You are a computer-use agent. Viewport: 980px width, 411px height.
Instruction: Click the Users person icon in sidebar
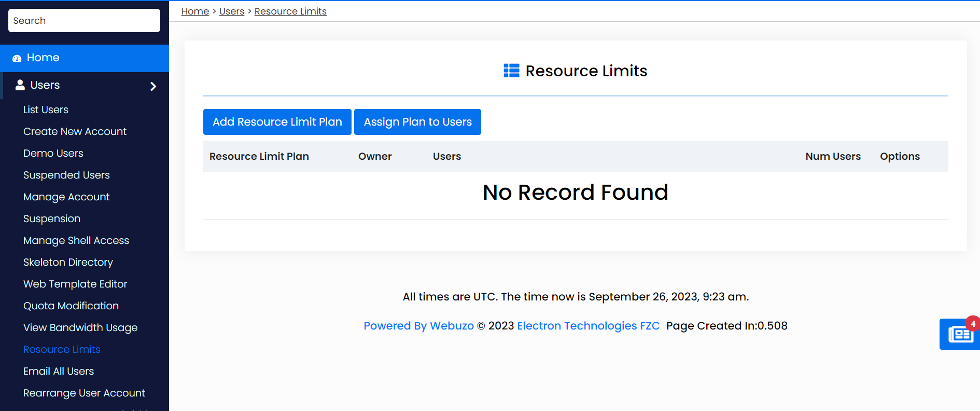[20, 85]
